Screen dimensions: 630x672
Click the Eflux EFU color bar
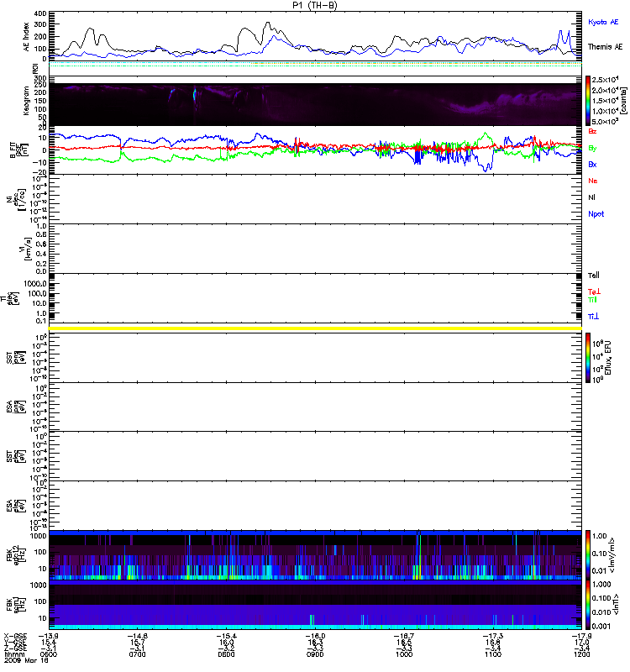[588, 358]
